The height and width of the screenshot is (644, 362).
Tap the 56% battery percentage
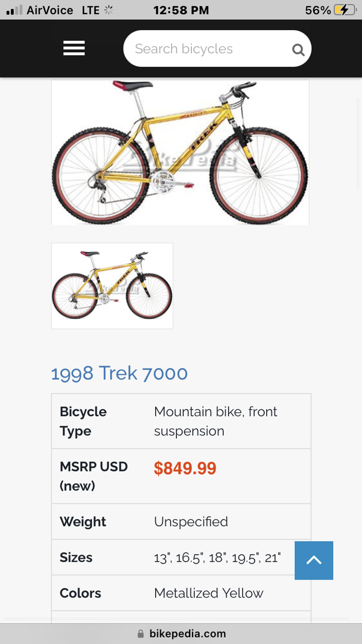318,10
